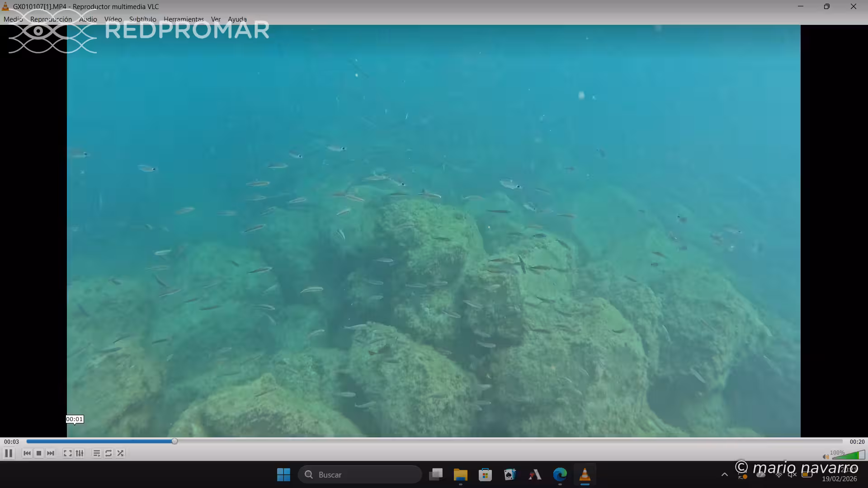Show the playlist panel

(96, 453)
